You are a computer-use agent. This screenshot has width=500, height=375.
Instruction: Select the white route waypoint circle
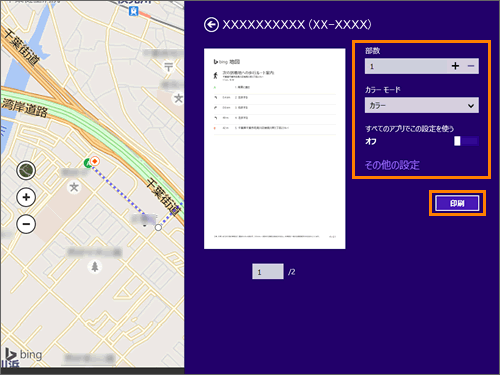pos(158,228)
